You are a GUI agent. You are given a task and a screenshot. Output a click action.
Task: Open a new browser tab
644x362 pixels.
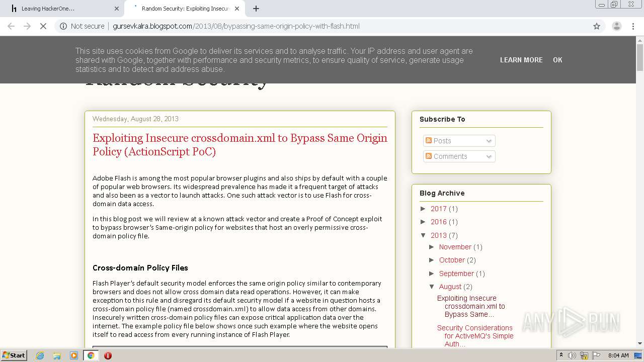(x=256, y=9)
